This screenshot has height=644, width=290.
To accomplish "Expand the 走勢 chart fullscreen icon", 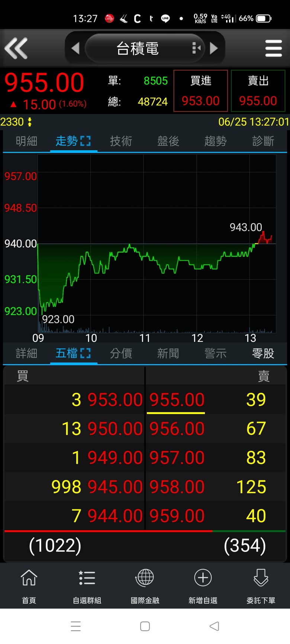I will coord(86,141).
